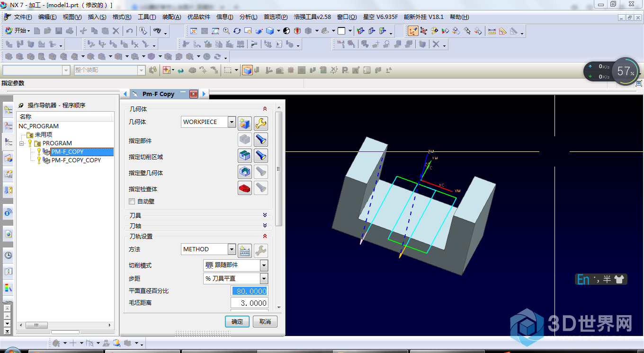Click the binoculars find icon
This screenshot has height=353, width=644.
[x=157, y=31]
